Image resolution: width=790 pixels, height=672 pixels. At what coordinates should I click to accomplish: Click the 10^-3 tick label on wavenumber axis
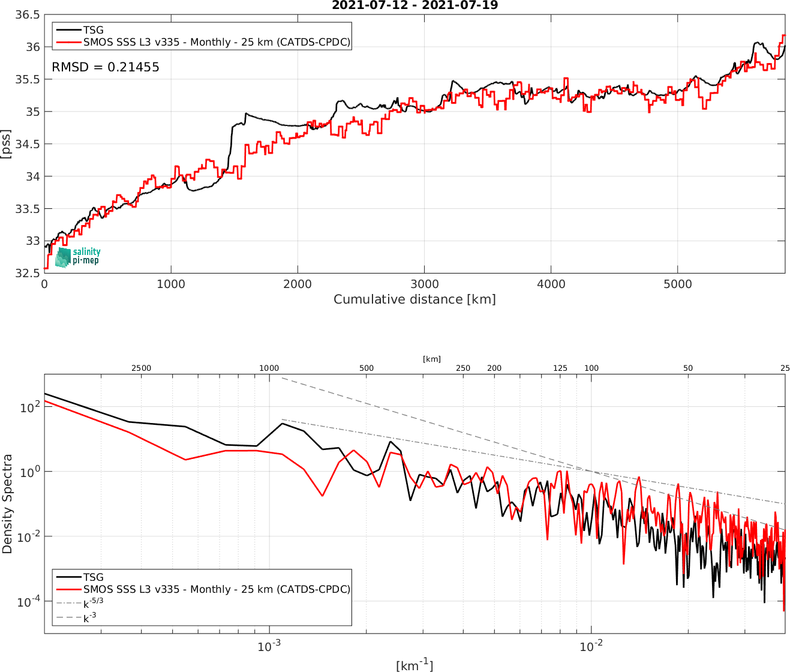tap(269, 646)
